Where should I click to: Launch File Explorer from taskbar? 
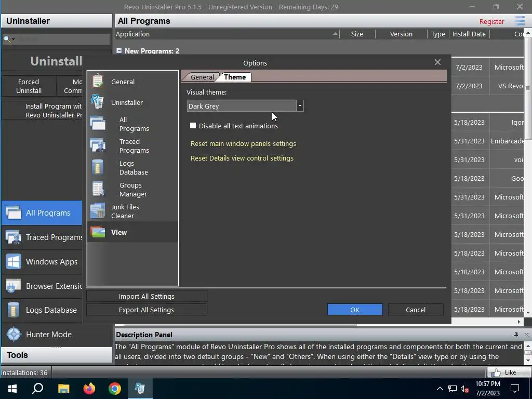[63, 389]
